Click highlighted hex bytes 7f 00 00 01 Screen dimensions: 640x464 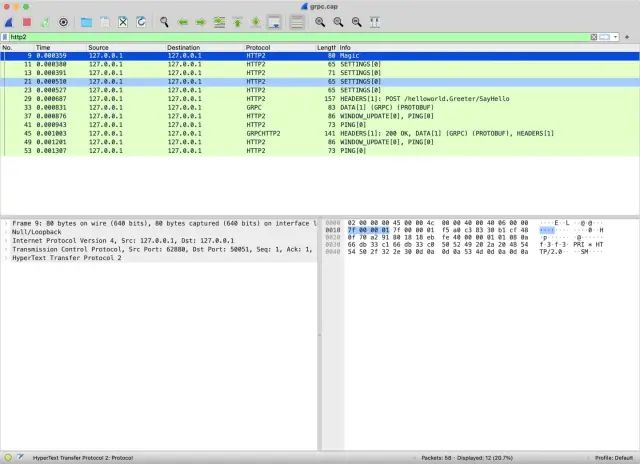point(369,230)
